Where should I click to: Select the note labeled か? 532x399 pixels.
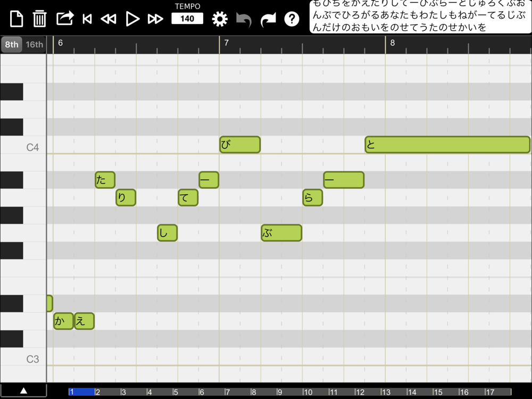[63, 321]
